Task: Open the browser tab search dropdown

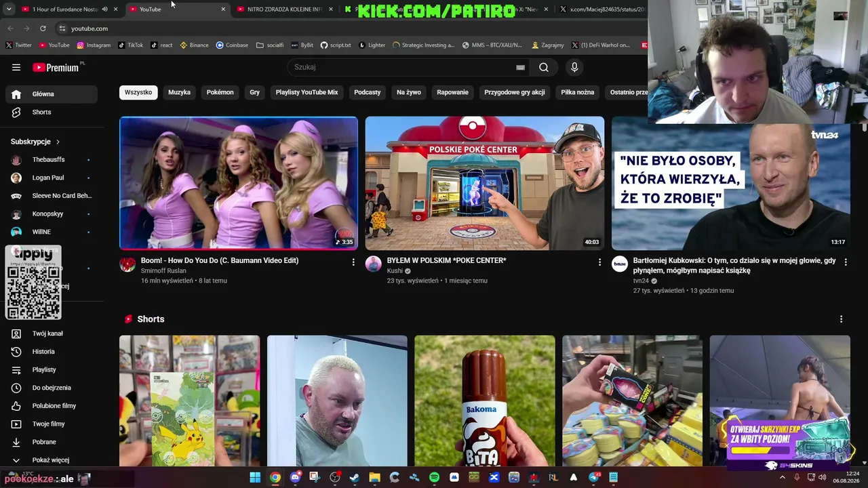Action: point(9,9)
